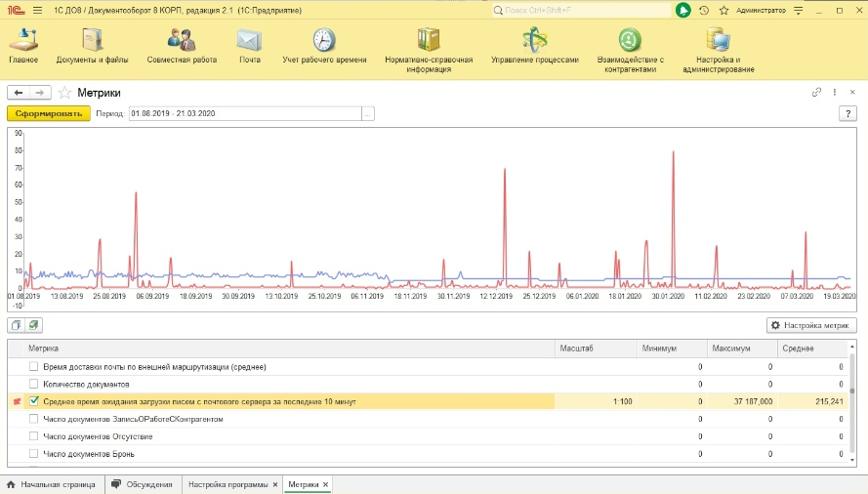Check Число документов Бронь metric
Viewport: 868px width, 494px height.
tap(34, 454)
